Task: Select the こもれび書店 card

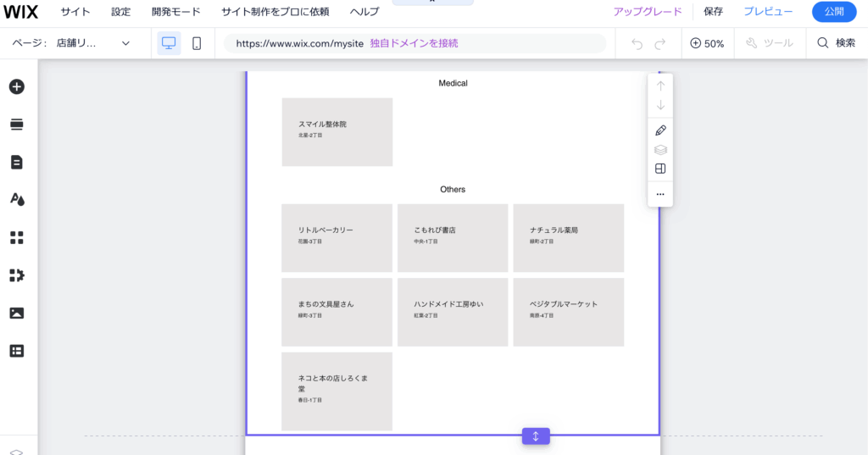Action: (x=453, y=238)
